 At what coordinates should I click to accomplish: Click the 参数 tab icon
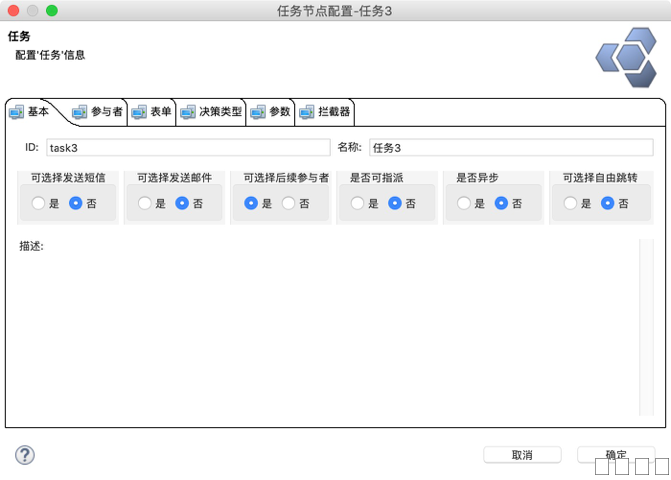(258, 112)
